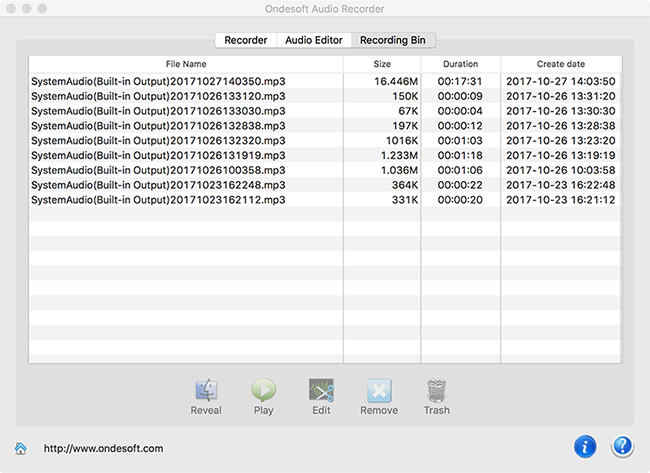Open the Edit scissors tool
650x473 pixels.
coord(321,390)
